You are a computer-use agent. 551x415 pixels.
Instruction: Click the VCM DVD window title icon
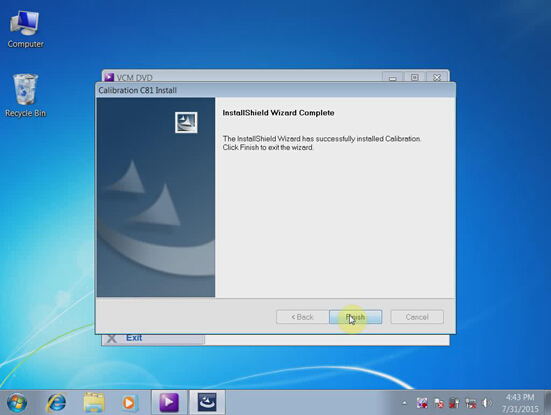[x=109, y=77]
